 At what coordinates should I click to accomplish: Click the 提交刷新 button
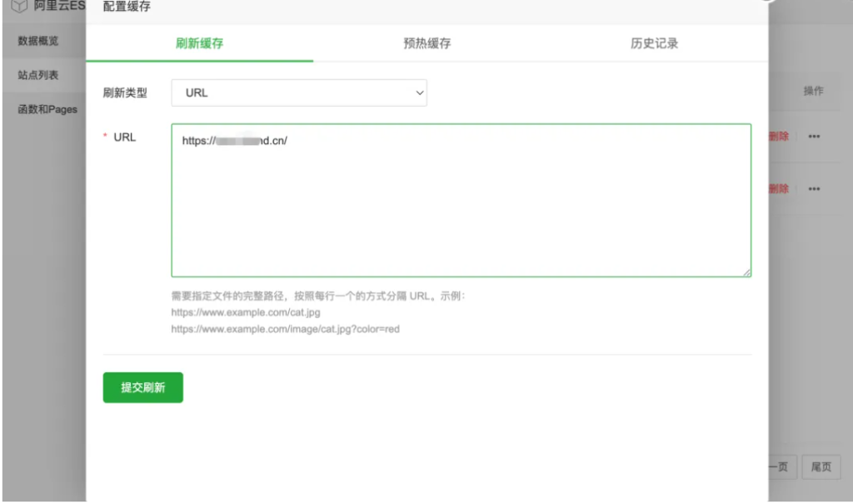click(142, 387)
